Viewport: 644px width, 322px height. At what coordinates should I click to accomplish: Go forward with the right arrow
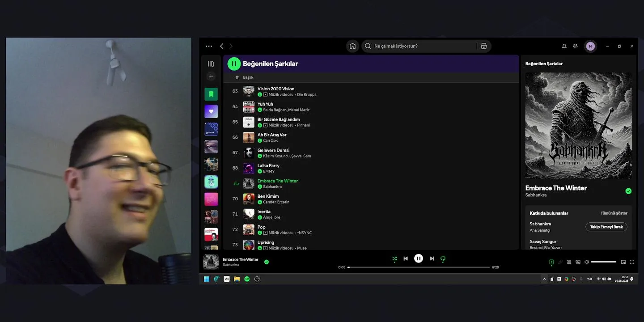tap(231, 46)
